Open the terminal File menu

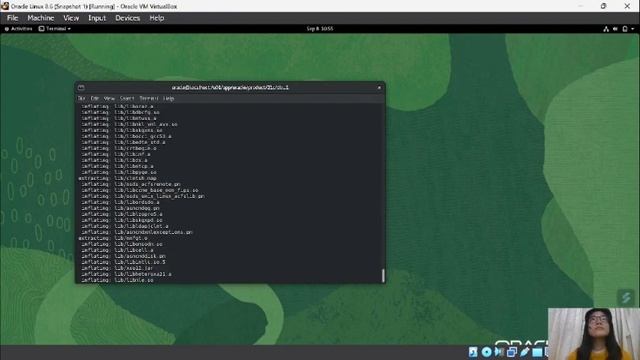[82, 98]
